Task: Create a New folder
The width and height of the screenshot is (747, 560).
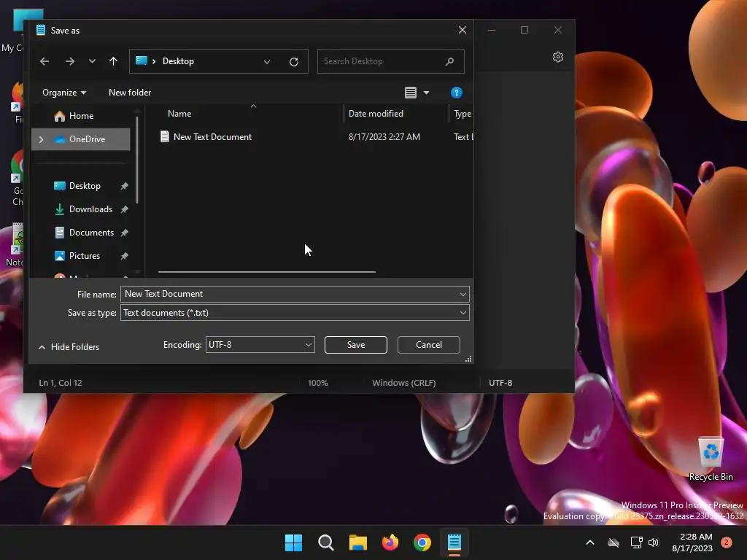Action: click(x=130, y=93)
